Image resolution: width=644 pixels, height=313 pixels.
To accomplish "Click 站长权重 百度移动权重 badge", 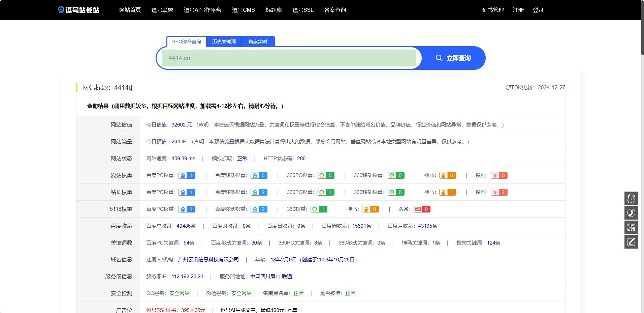I will [x=259, y=192].
